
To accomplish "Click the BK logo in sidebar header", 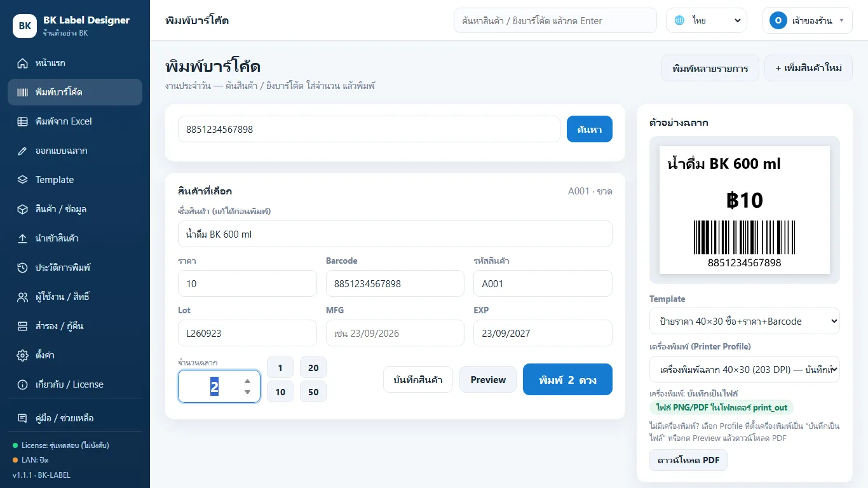I will point(25,26).
